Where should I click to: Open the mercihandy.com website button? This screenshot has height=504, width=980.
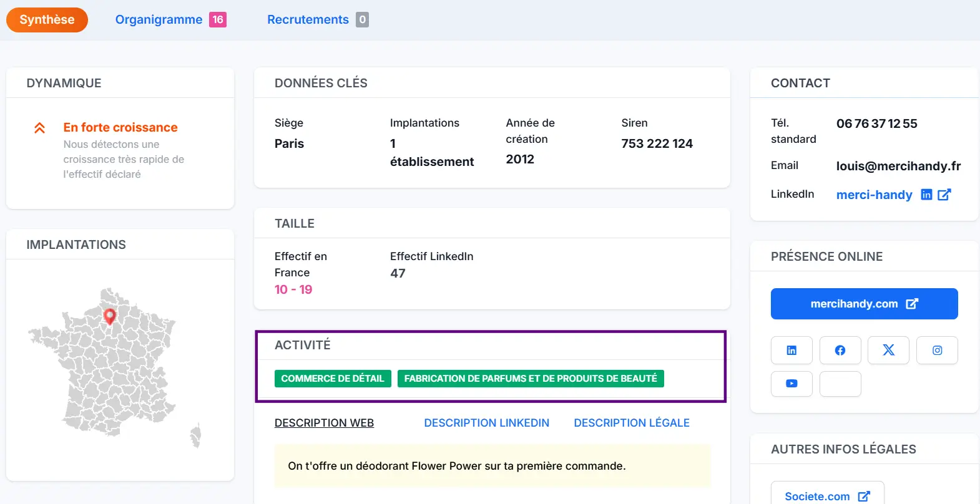pos(864,304)
